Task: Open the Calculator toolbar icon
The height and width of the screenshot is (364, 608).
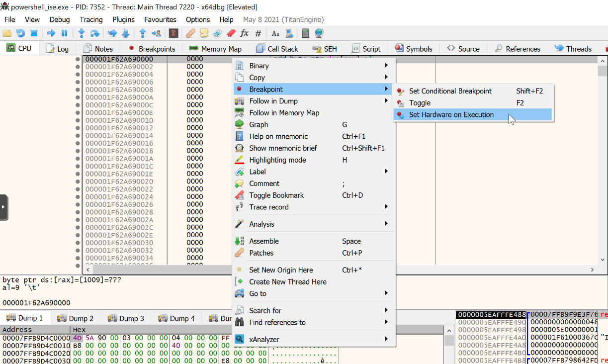Action: click(x=305, y=33)
